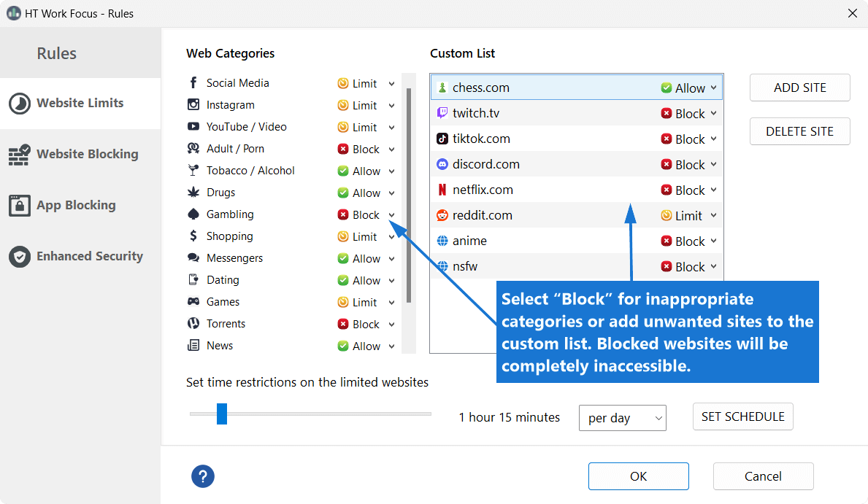The height and width of the screenshot is (504, 868).
Task: Open the anime Block dropdown
Action: pyautogui.click(x=689, y=241)
